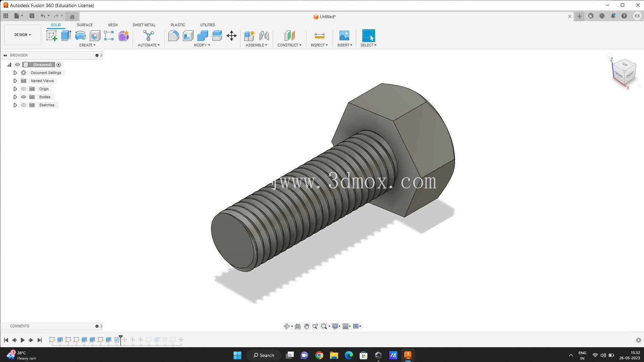Image resolution: width=644 pixels, height=362 pixels.
Task: Click the Insert image icon
Action: (344, 36)
